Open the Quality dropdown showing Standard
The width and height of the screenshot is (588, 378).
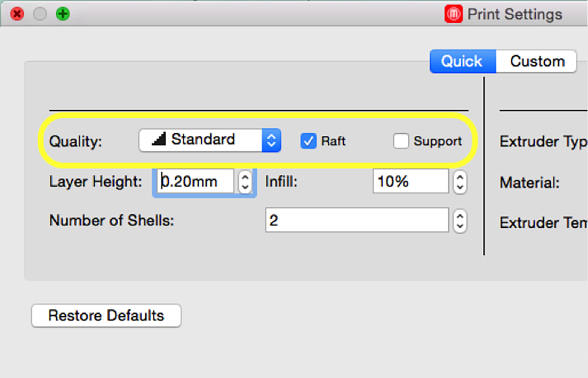(210, 140)
